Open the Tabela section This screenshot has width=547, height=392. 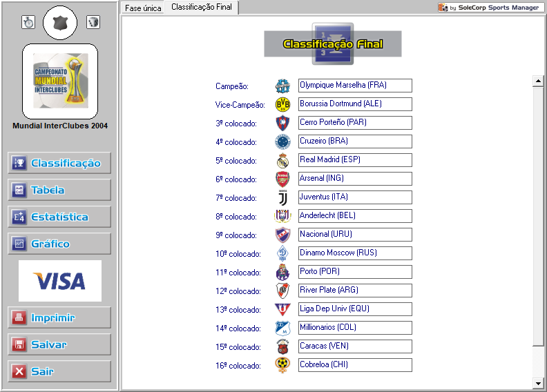pyautogui.click(x=59, y=190)
